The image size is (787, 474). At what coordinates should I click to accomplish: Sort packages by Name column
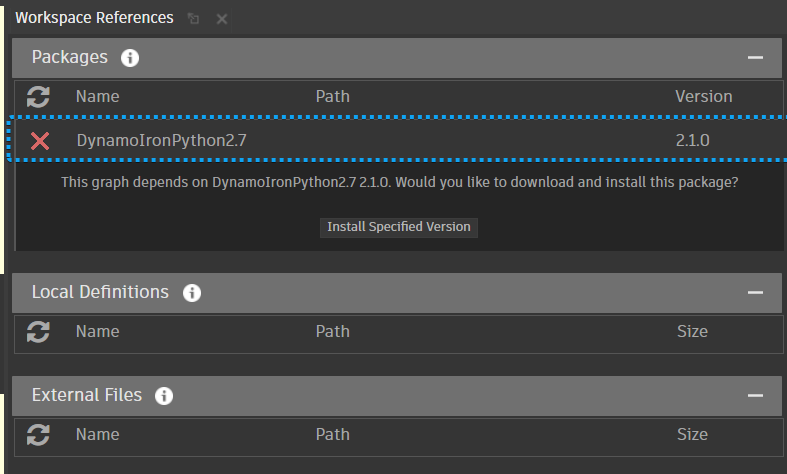97,97
